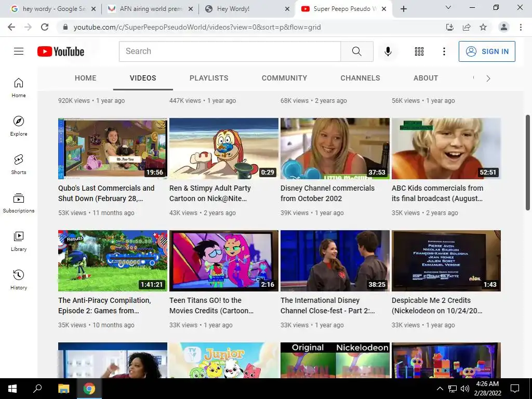Open 'The Anti-Piracy Compilation, Episode 2' title
Viewport: 532px width, 399px height.
104,305
